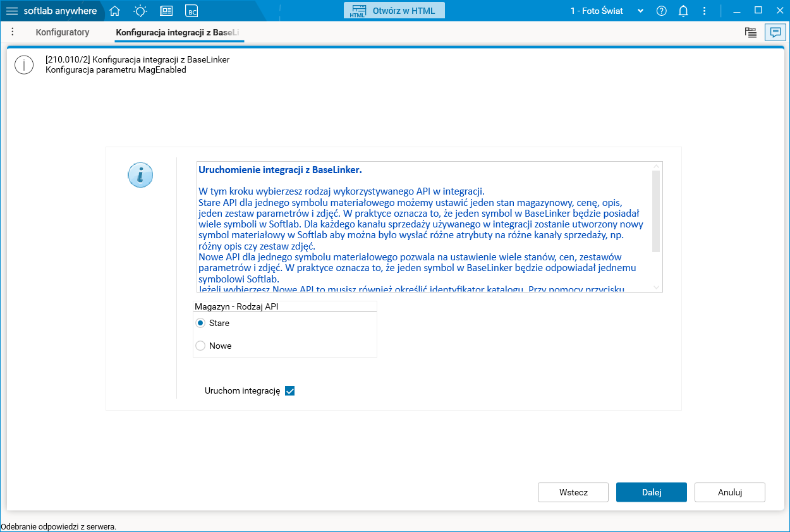Click status text Odebranie odpowiedzi z serwera.
Viewport: 790px width, 532px height.
click(x=58, y=526)
